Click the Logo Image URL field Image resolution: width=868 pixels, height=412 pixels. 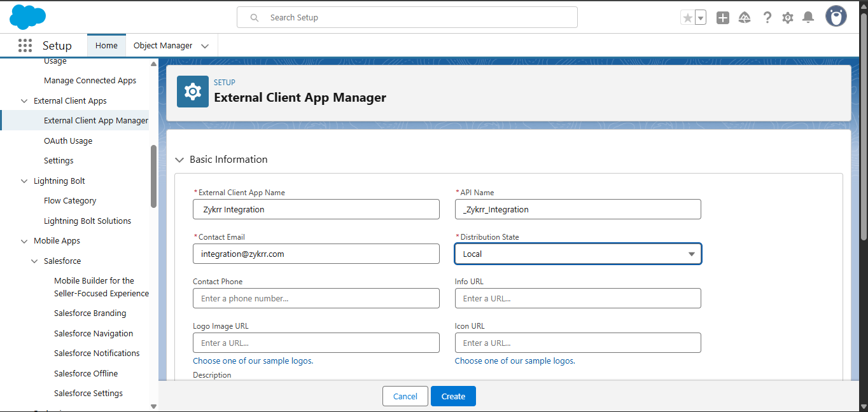[316, 343]
